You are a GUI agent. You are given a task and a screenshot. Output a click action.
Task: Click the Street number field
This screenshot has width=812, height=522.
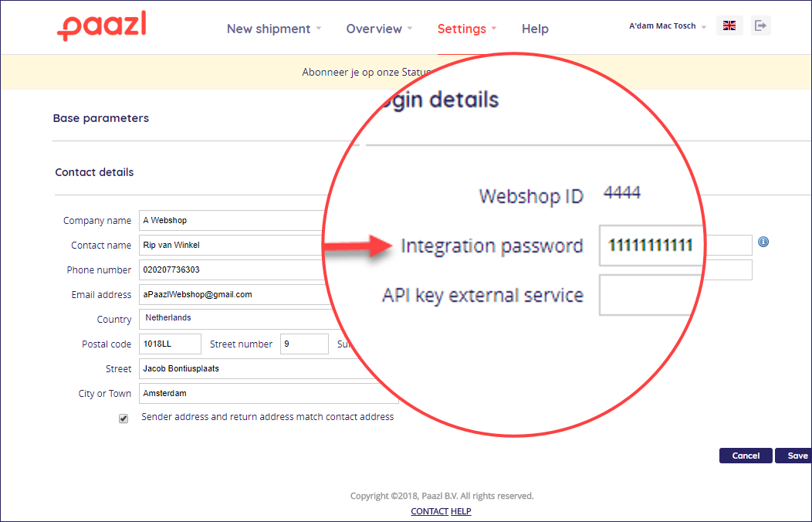304,344
